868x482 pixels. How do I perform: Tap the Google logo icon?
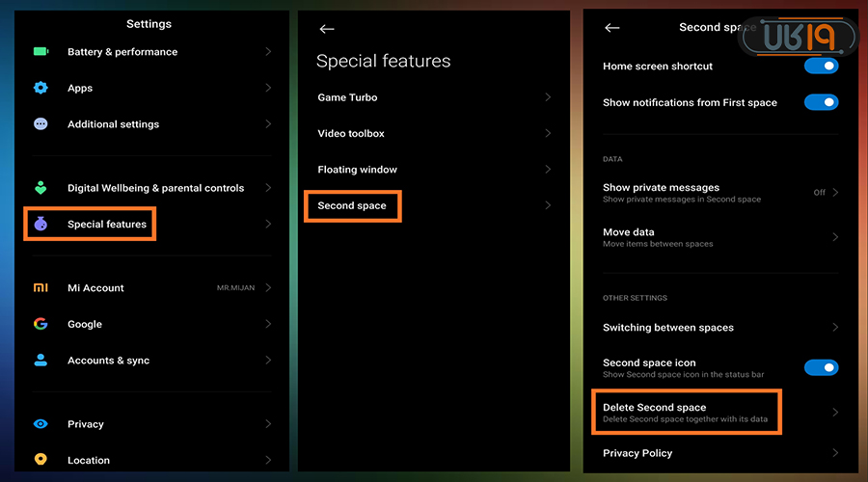(41, 324)
